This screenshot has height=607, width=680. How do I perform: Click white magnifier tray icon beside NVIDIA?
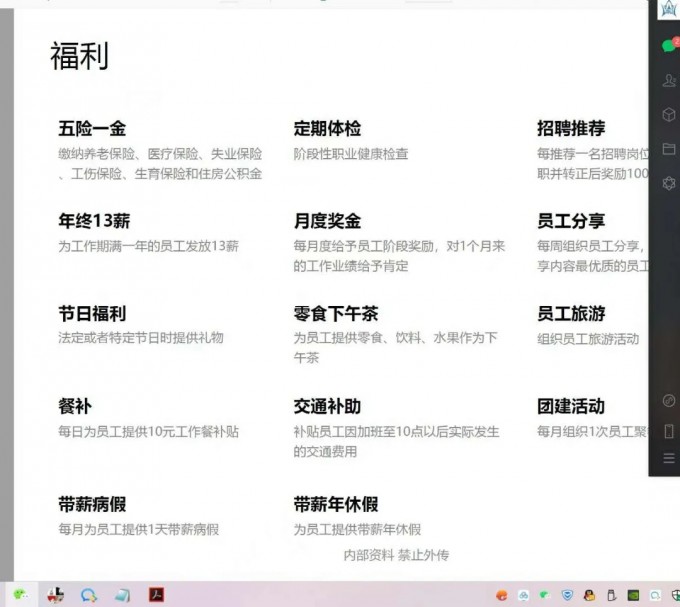click(655, 595)
